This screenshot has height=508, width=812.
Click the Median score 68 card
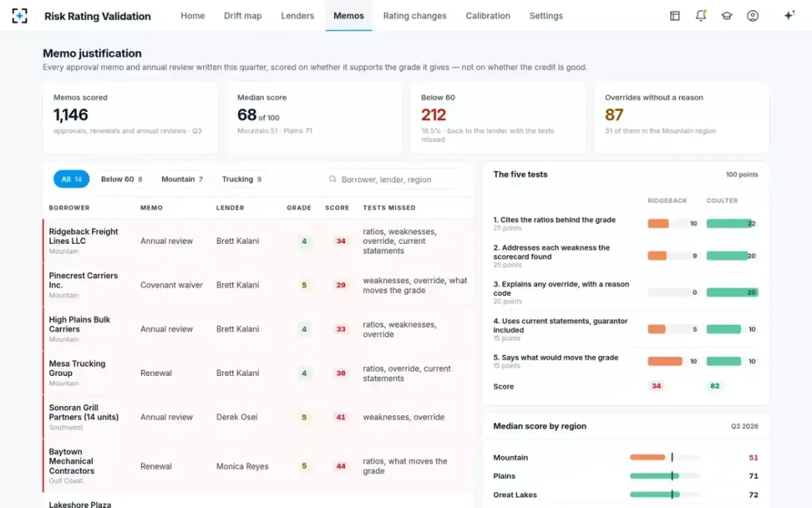314,118
